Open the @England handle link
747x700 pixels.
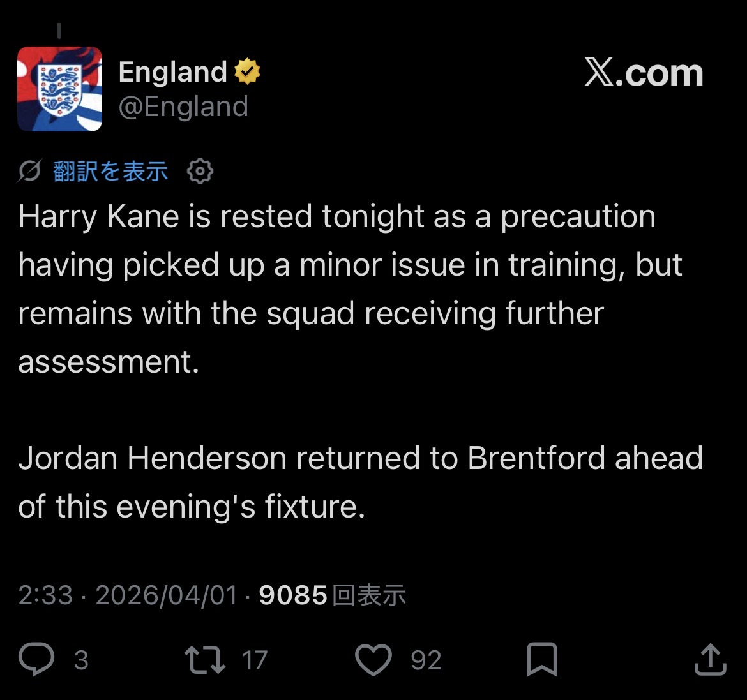click(x=183, y=107)
